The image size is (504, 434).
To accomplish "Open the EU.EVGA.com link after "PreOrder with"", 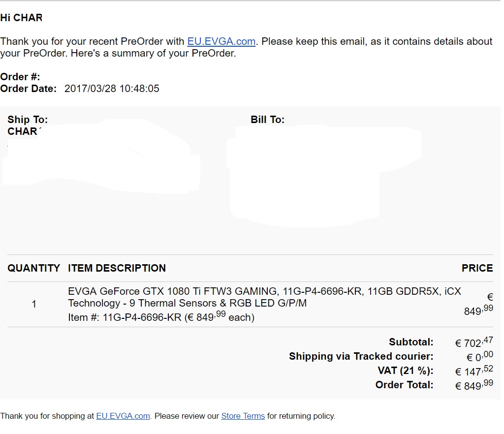I will point(221,41).
